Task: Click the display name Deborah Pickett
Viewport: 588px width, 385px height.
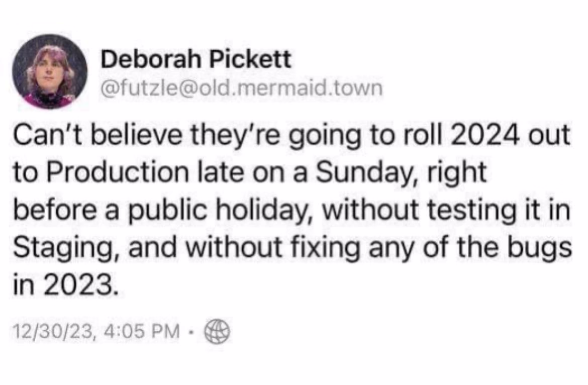Action: pyautogui.click(x=196, y=59)
